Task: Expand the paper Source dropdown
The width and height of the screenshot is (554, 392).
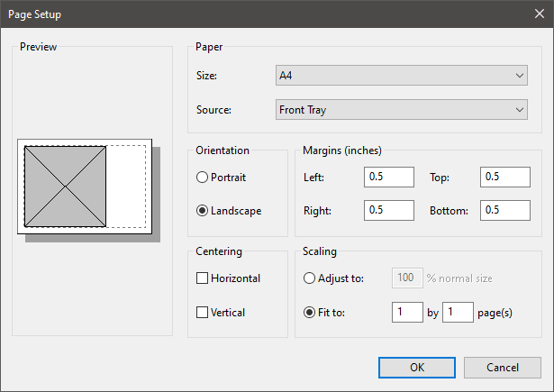Action: pos(401,110)
